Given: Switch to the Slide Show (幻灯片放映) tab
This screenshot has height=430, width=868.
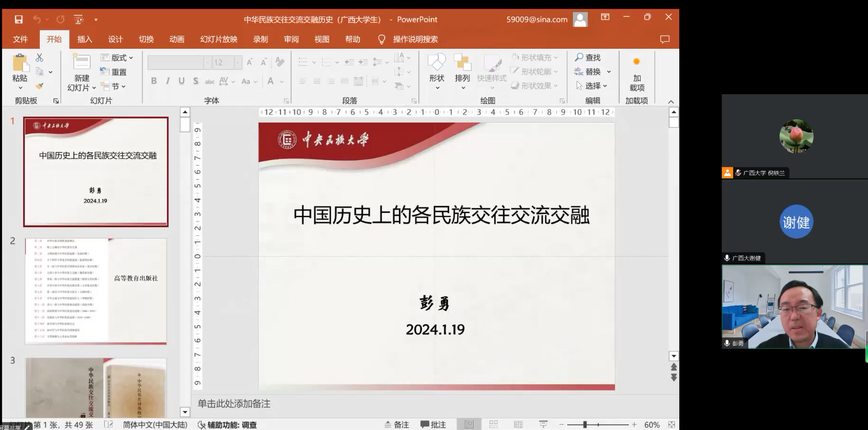Looking at the screenshot, I should point(218,39).
